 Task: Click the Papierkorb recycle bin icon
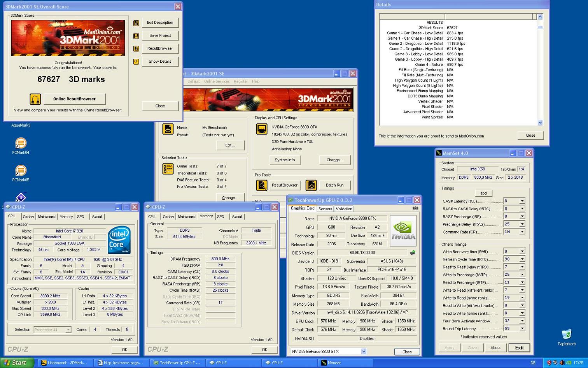(567, 337)
